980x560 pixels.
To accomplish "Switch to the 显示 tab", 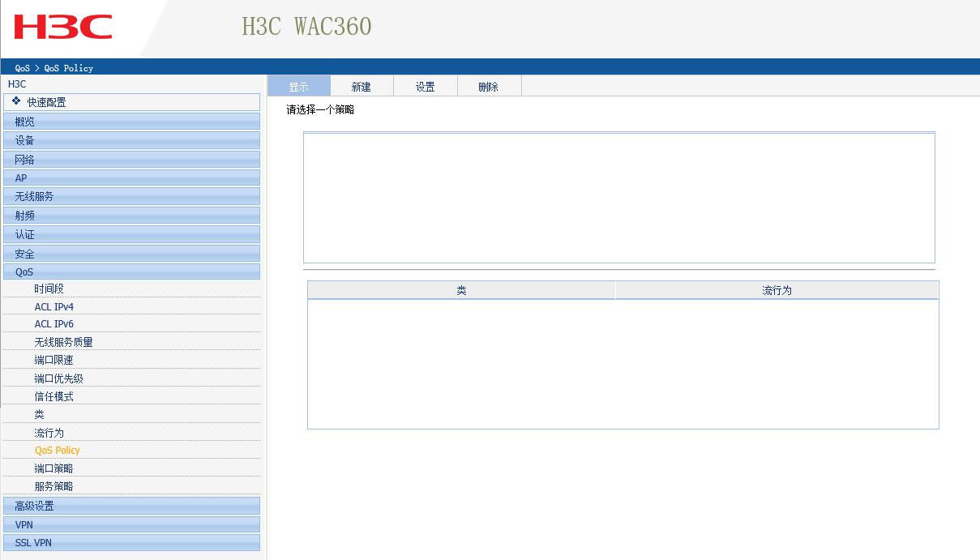I will [298, 86].
